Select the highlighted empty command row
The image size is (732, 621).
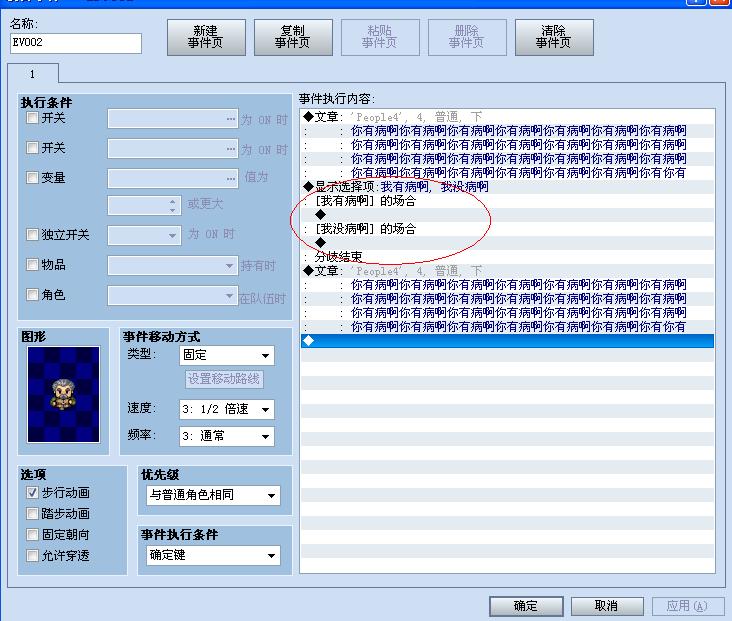click(507, 341)
